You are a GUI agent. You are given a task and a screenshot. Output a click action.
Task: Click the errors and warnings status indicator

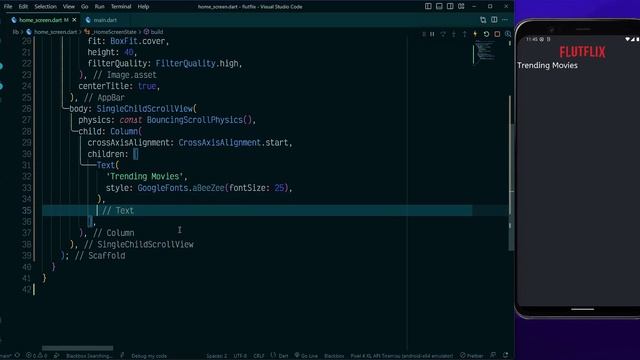[x=37, y=356]
